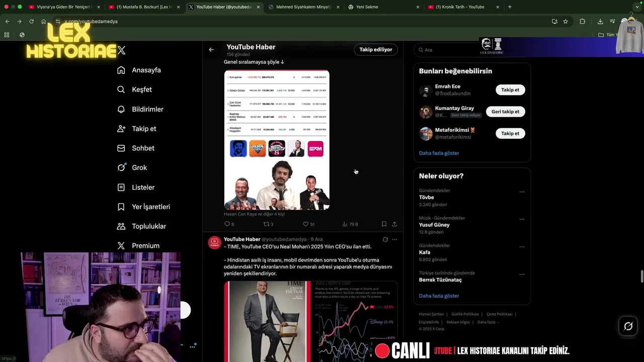Open Topluluklar communities
The image size is (644, 362).
[141, 226]
